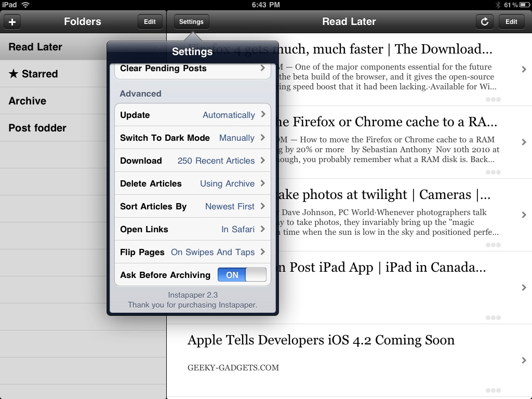
Task: Tap the battery icon in the status bar
Action: tap(524, 5)
